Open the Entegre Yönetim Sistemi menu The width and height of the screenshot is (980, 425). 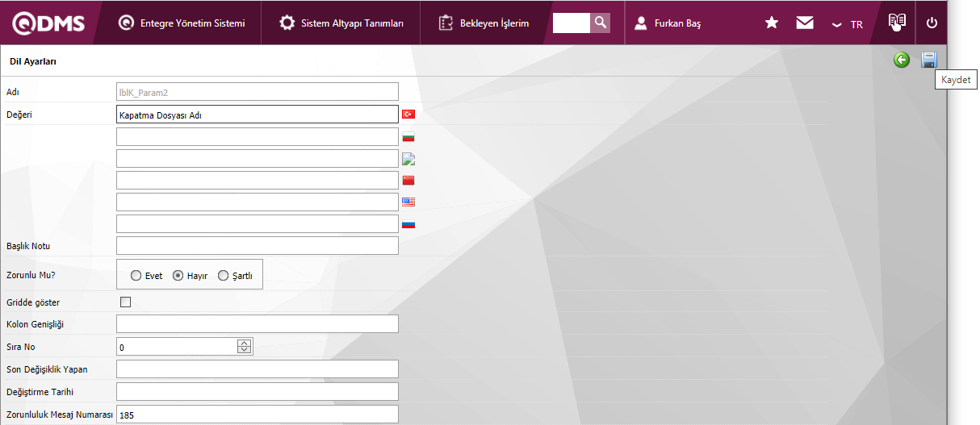[x=181, y=23]
